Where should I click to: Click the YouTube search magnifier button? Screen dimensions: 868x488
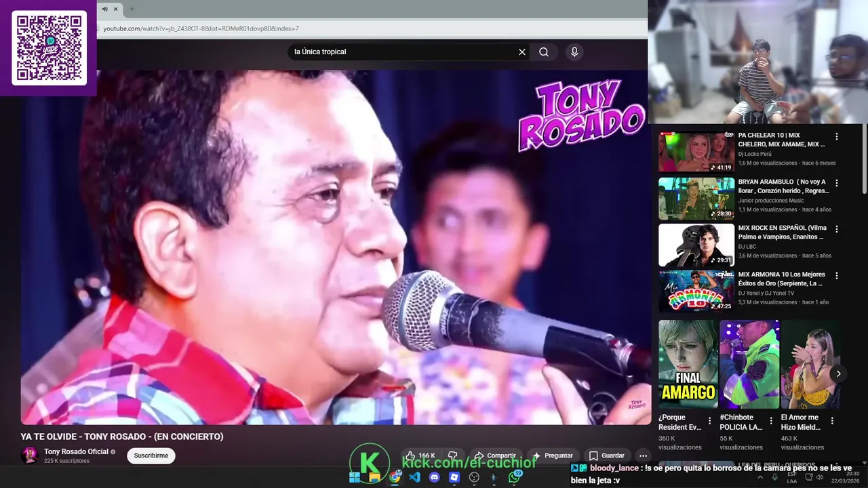[544, 52]
